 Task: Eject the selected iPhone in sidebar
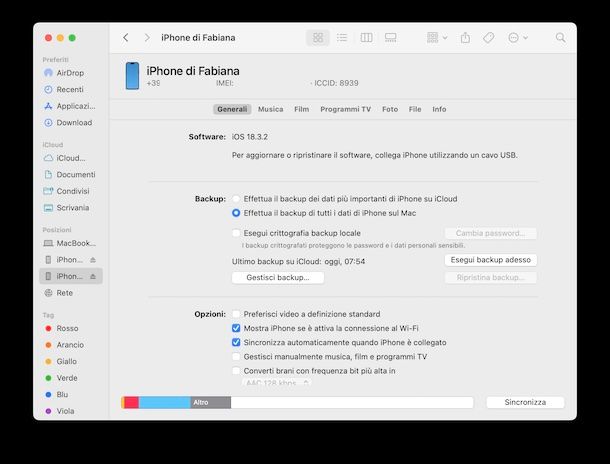point(93,276)
